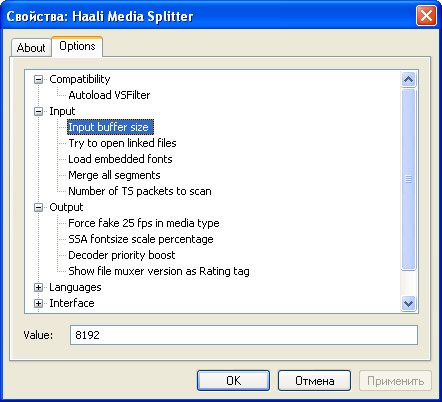The image size is (442, 402).
Task: Select Input buffer size option
Action: click(110, 127)
